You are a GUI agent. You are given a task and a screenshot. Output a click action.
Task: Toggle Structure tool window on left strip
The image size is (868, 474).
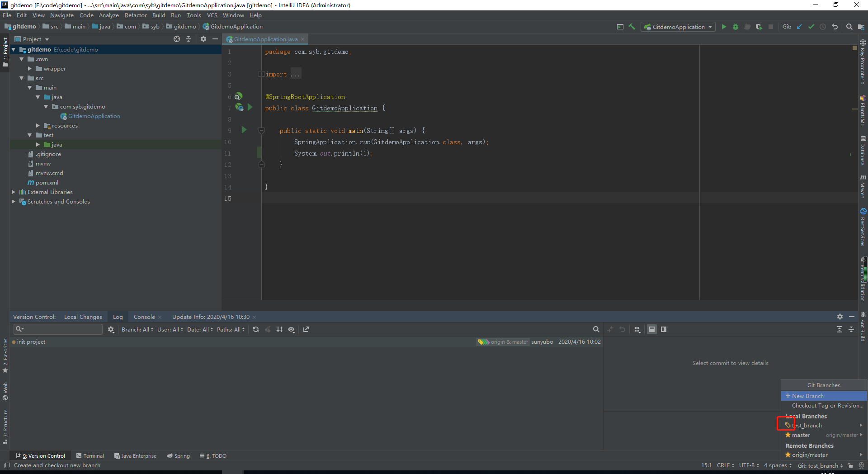tap(5, 426)
